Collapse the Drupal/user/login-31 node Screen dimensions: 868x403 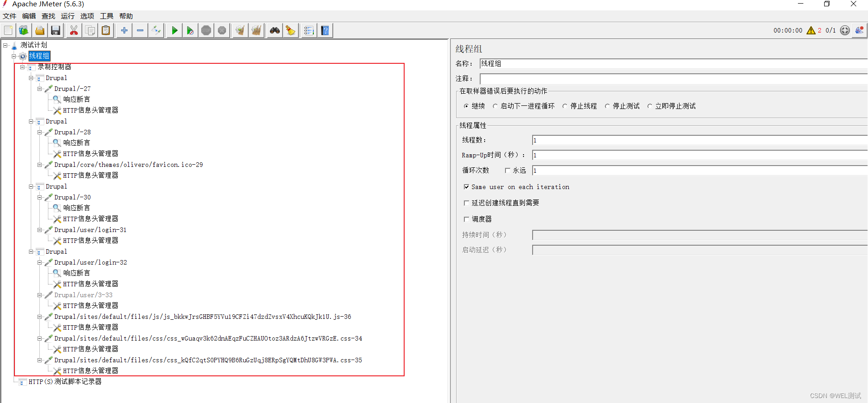click(x=39, y=230)
